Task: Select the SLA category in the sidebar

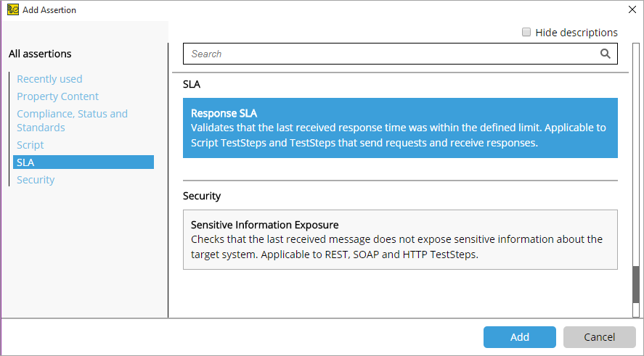Action: pos(83,162)
